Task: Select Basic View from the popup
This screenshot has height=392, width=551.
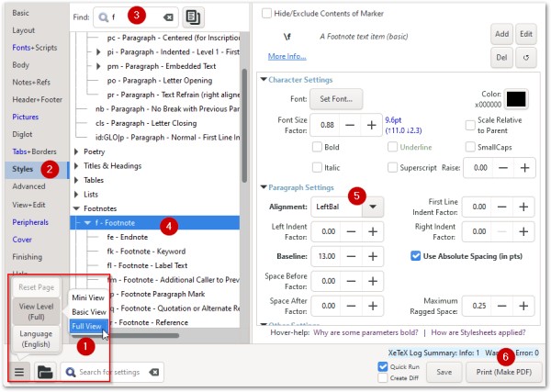Action: tap(89, 312)
